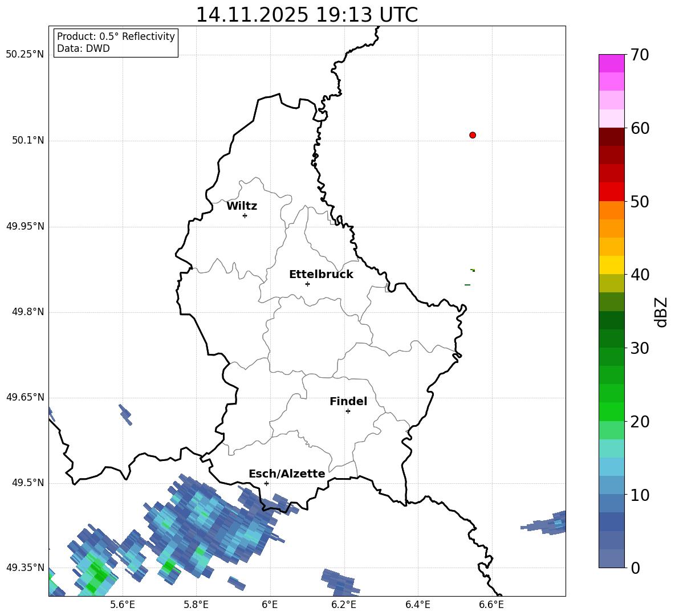Click the orange swatch just below 50
This screenshot has height=616, width=675.
pyautogui.click(x=611, y=210)
